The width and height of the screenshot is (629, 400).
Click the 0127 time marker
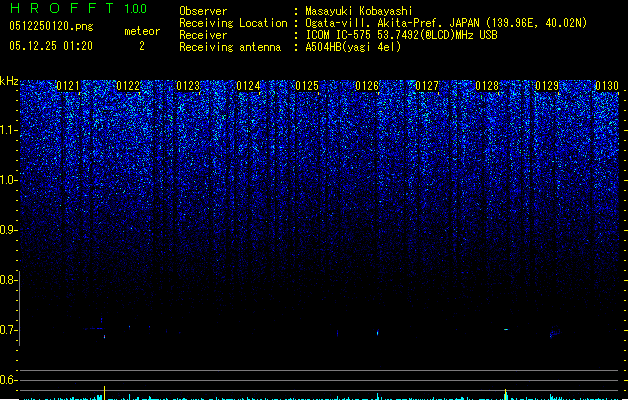[x=427, y=86]
